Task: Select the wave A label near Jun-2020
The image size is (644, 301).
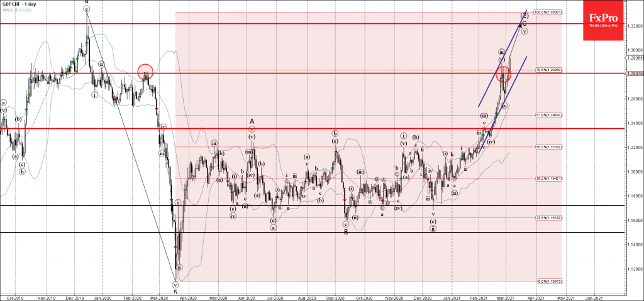Action: (252, 121)
